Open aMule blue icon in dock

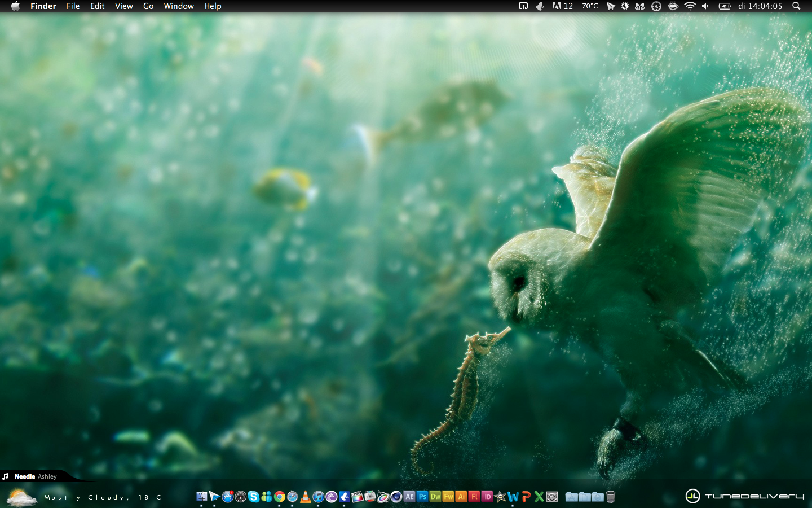(344, 497)
